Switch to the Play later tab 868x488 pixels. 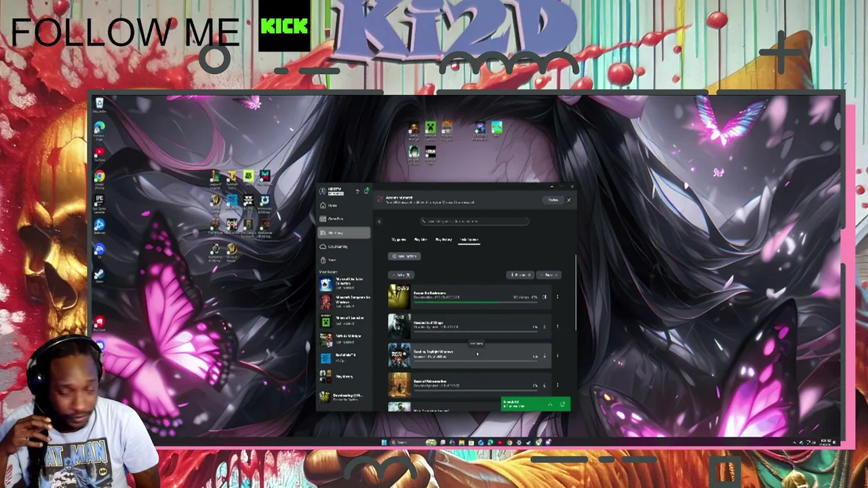coord(421,240)
